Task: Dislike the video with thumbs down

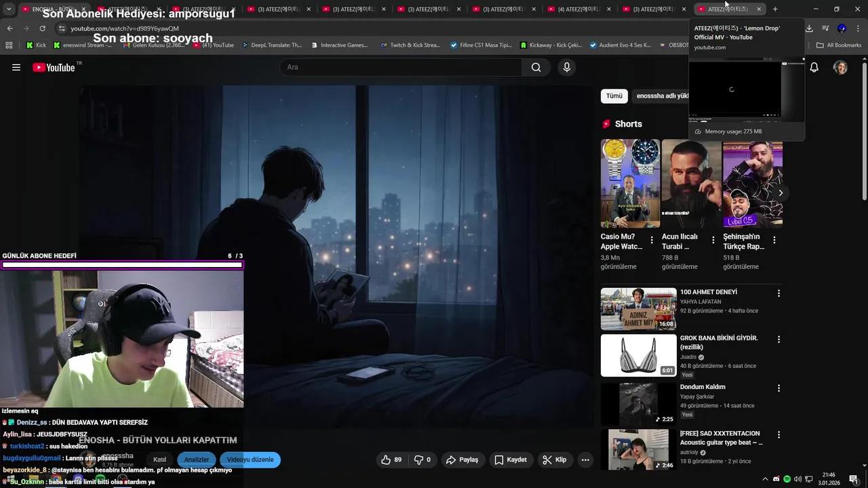Action: 423,460
